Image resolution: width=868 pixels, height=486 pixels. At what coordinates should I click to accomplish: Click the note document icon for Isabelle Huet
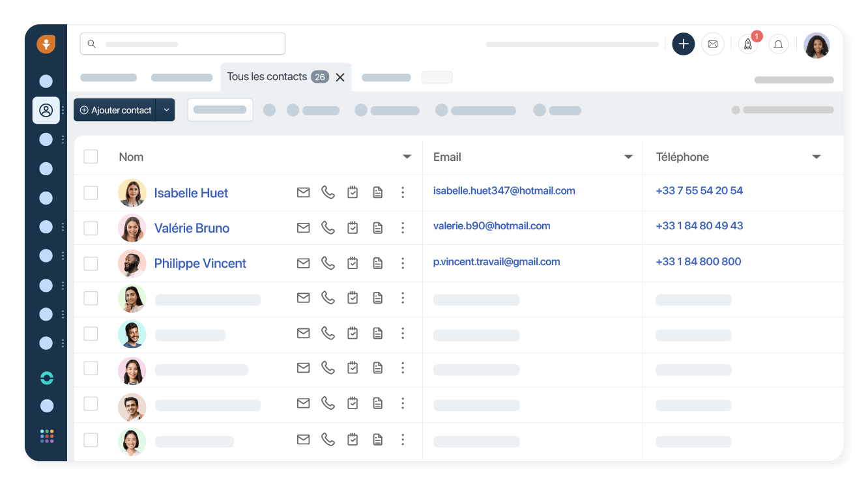[x=377, y=193]
